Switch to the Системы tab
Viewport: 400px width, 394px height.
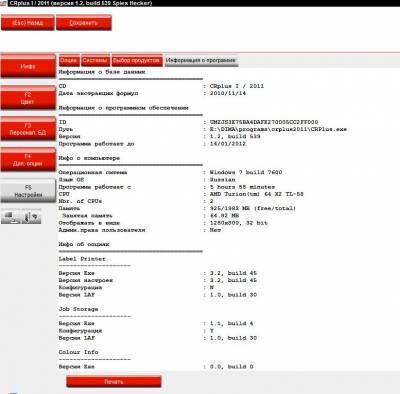coord(95,61)
